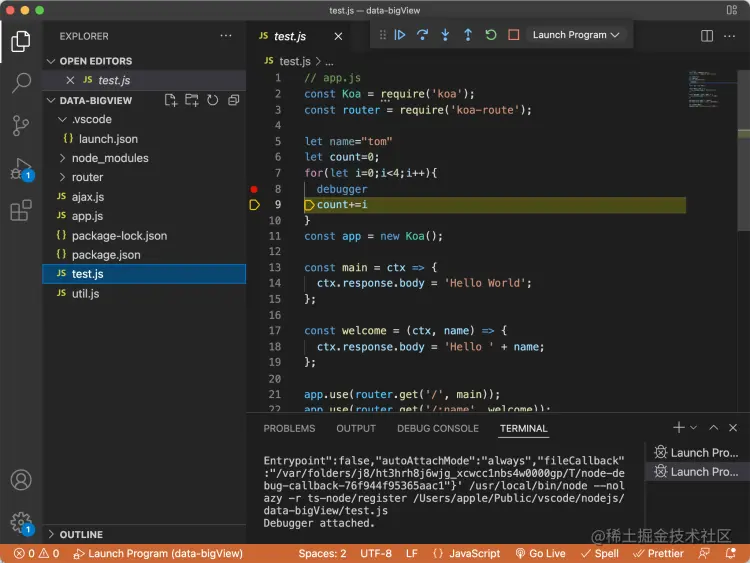Open Explorer Views and More Actions menu

226,36
